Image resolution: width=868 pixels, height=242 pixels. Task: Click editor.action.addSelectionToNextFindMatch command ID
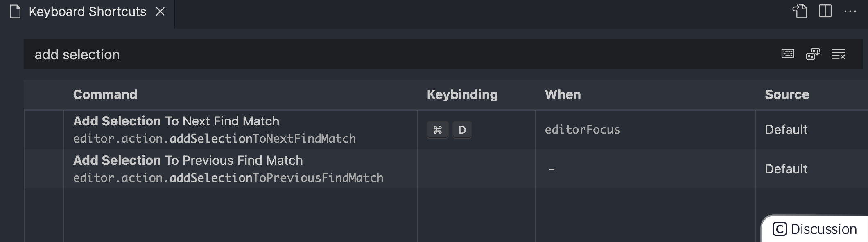click(x=215, y=139)
